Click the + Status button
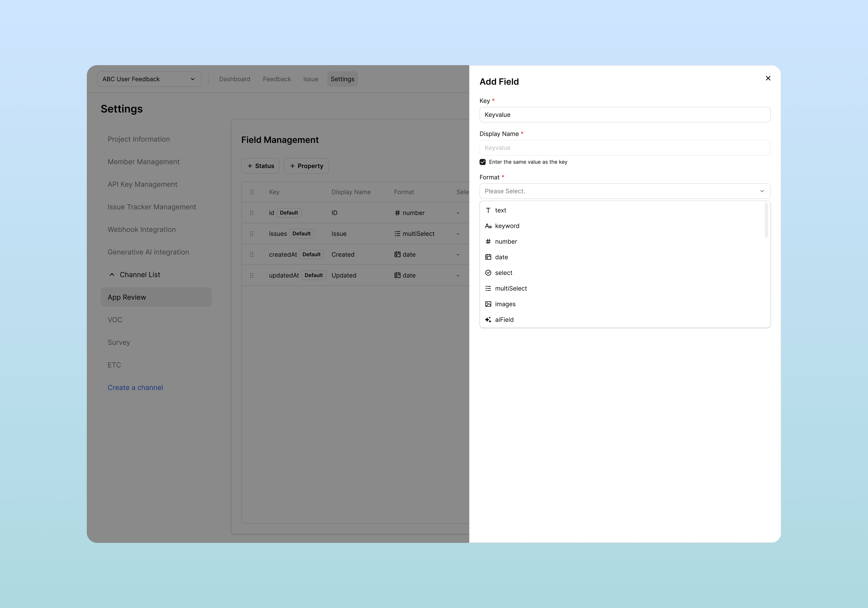868x608 pixels. point(260,166)
